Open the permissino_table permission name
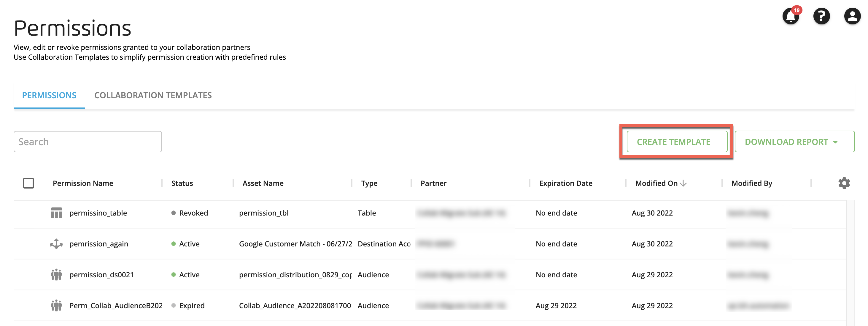The image size is (868, 326). coord(98,213)
